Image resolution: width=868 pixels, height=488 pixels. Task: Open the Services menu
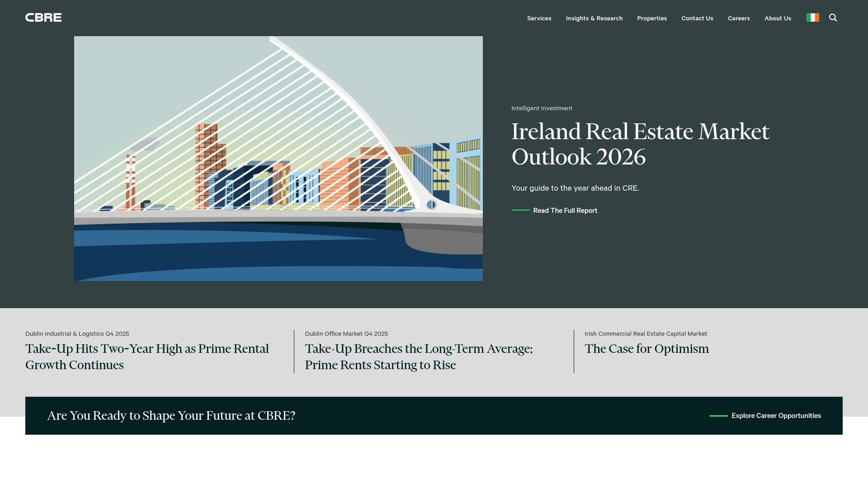539,19
